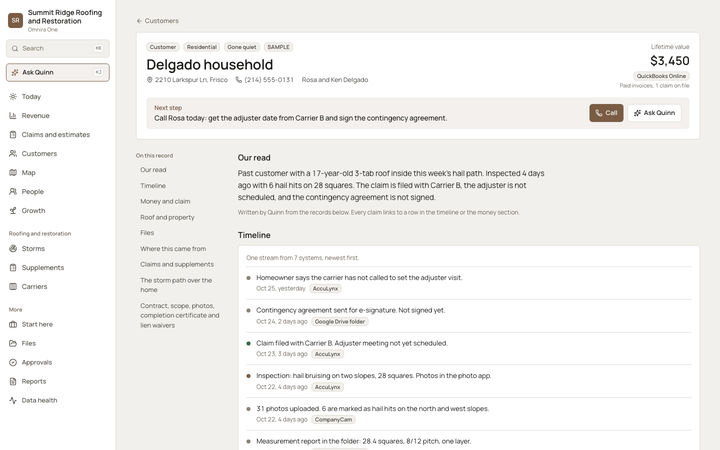This screenshot has height=450, width=720.
Task: Click the Map icon in sidebar
Action: click(x=13, y=173)
